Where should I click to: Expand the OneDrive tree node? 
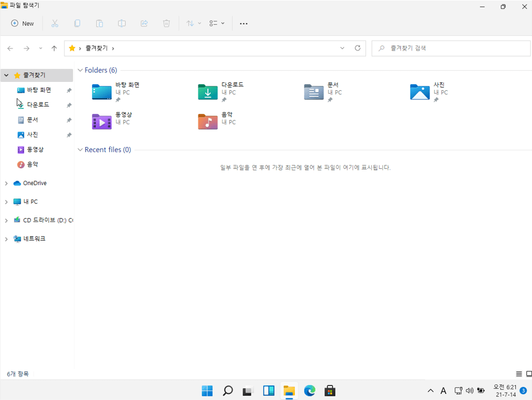point(6,183)
